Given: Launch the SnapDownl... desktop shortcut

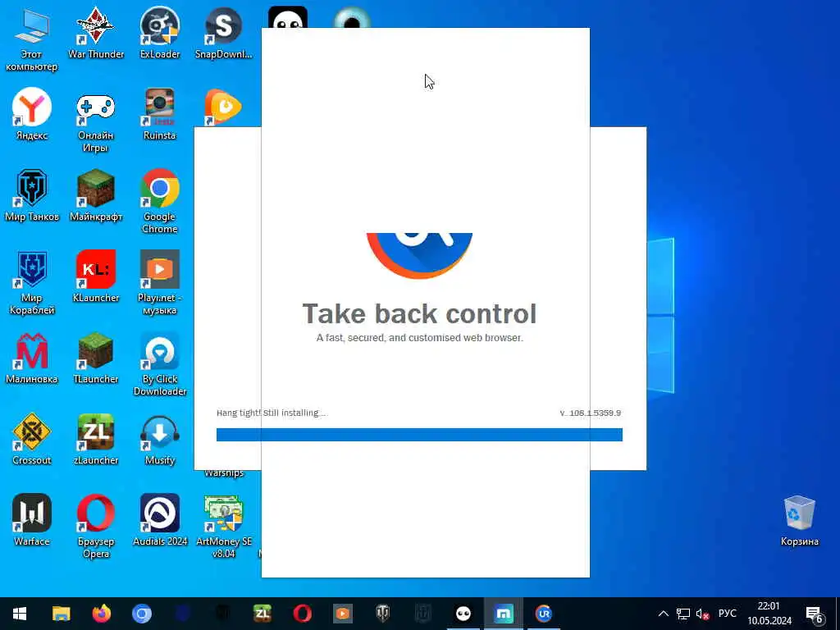Looking at the screenshot, I should pyautogui.click(x=223, y=33).
